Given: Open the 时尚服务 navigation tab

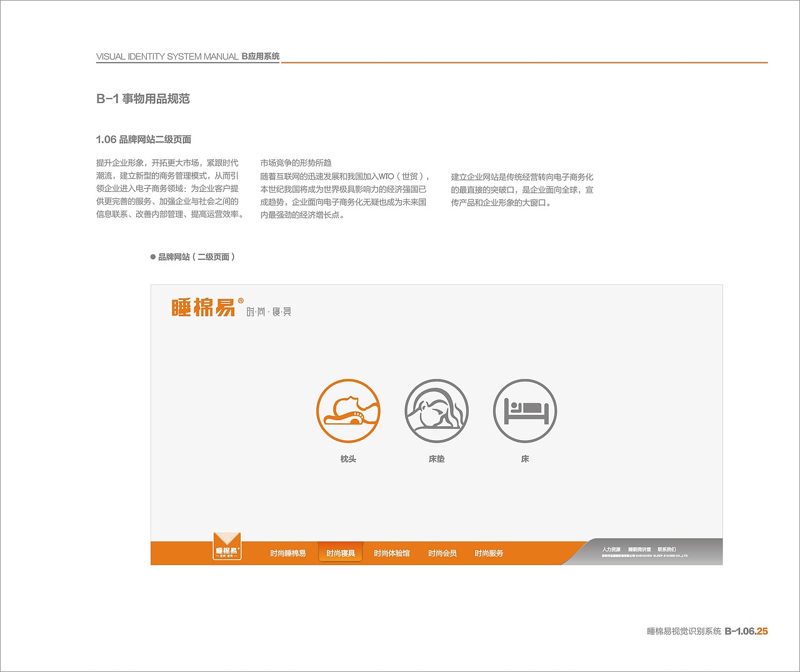Looking at the screenshot, I should 490,553.
